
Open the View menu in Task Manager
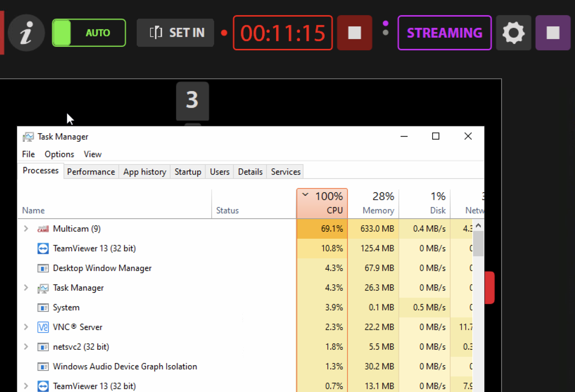tap(92, 154)
